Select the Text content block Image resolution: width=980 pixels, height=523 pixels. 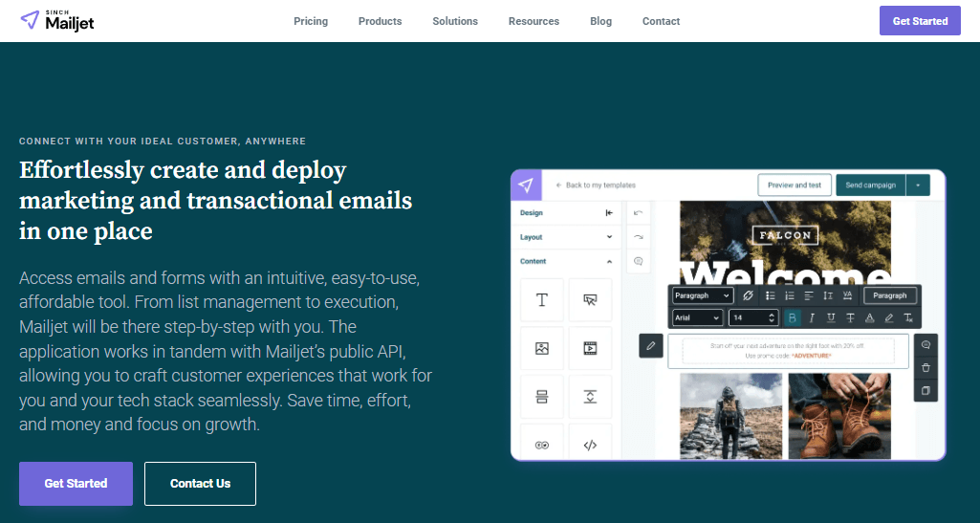542,300
